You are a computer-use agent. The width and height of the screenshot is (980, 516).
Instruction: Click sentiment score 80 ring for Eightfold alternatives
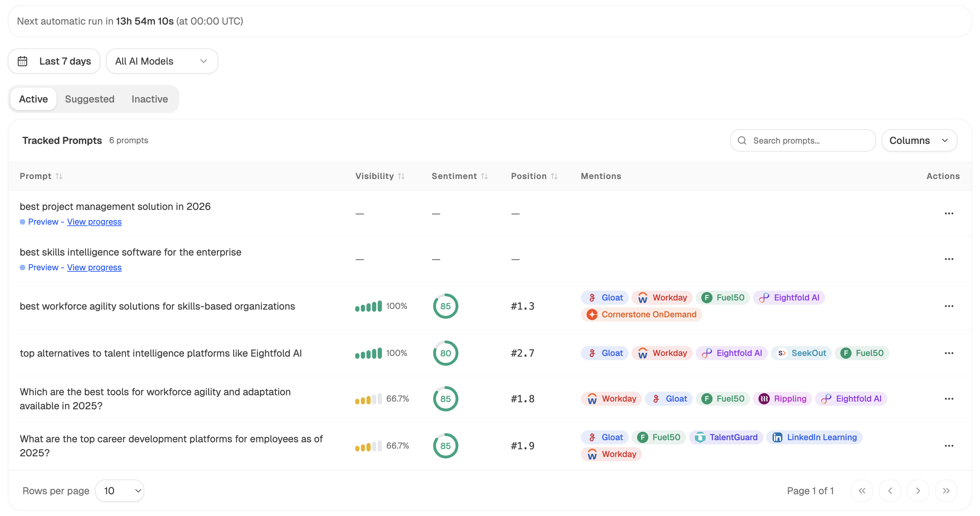pyautogui.click(x=445, y=353)
